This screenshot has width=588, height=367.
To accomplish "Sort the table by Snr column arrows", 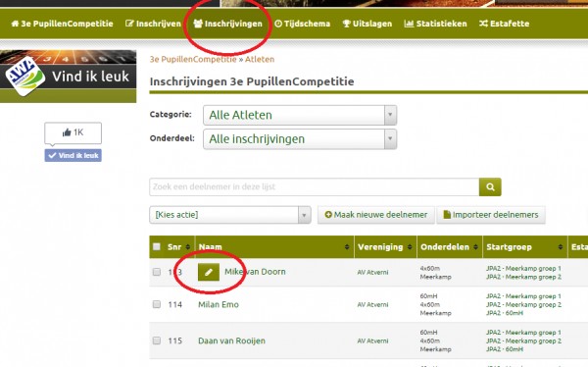I will click(188, 247).
